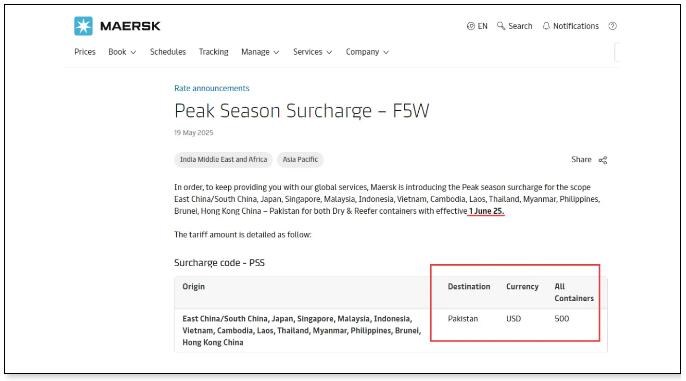
Task: Open the help question mark icon
Action: point(612,26)
